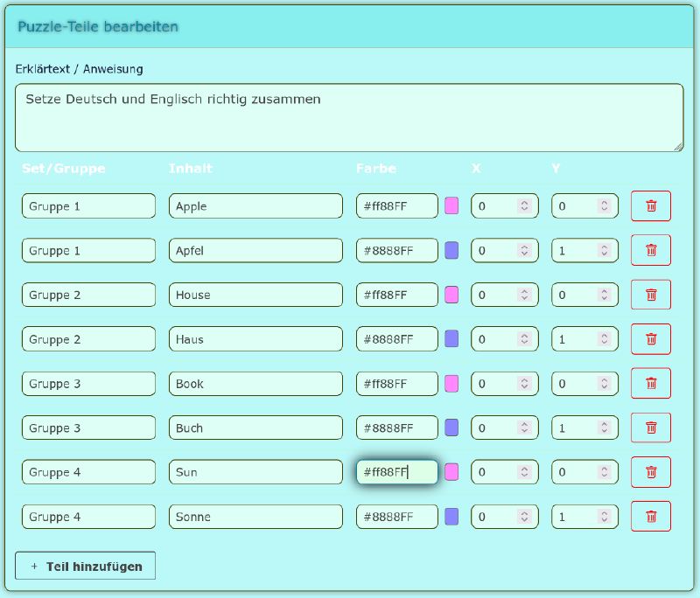Delete the House puzzle piece row
This screenshot has width=700, height=598.
(651, 295)
